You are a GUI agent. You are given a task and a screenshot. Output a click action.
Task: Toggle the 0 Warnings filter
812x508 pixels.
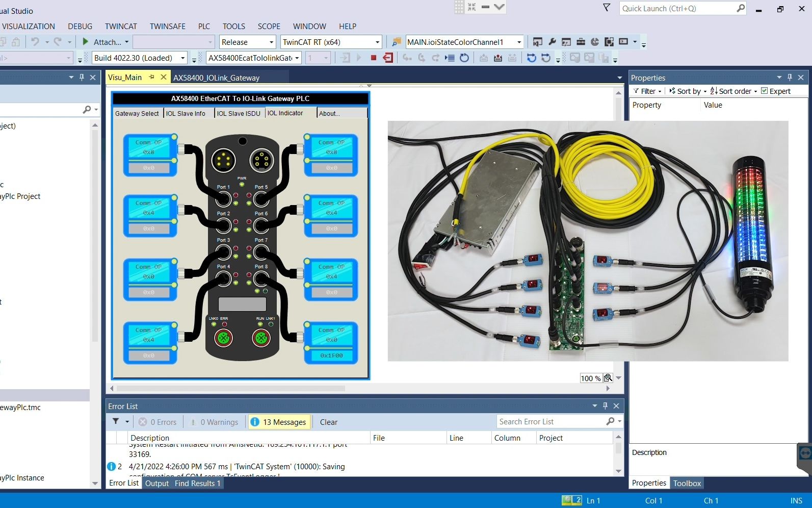pyautogui.click(x=214, y=422)
